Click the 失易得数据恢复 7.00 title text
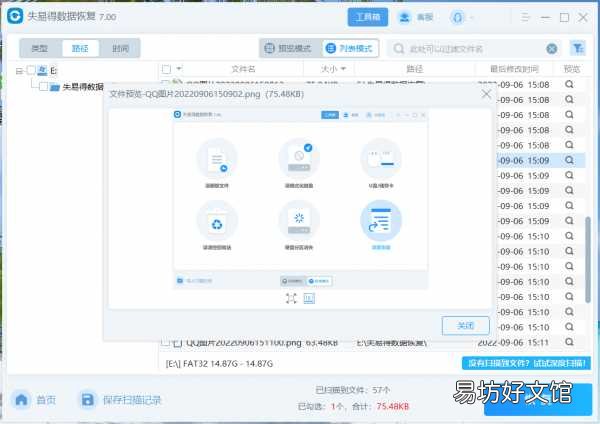 click(72, 16)
